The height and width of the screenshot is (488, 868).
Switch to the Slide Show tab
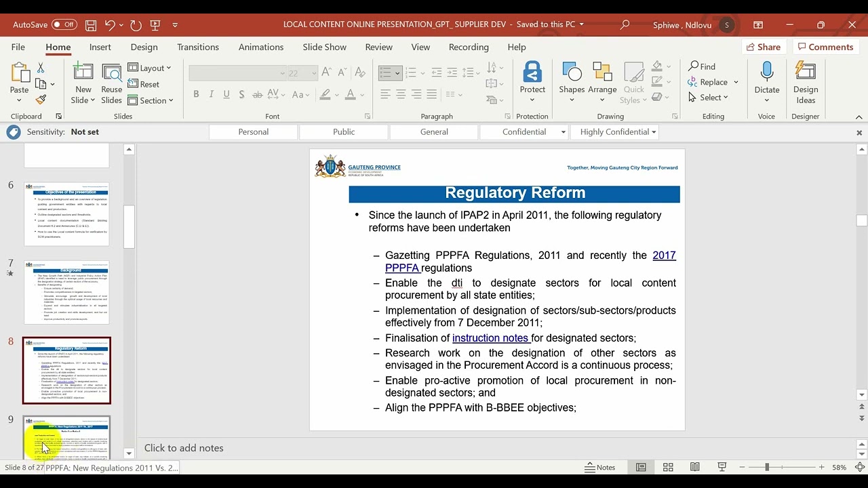coord(324,47)
